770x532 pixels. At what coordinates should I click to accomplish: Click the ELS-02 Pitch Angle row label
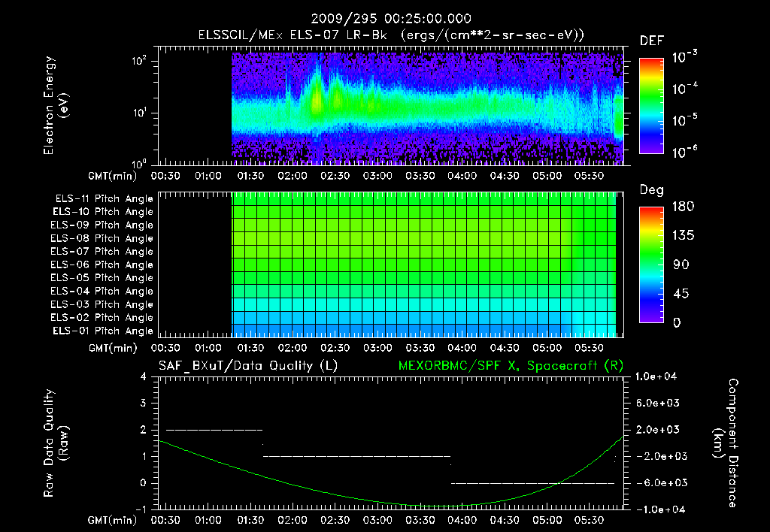pos(102,318)
